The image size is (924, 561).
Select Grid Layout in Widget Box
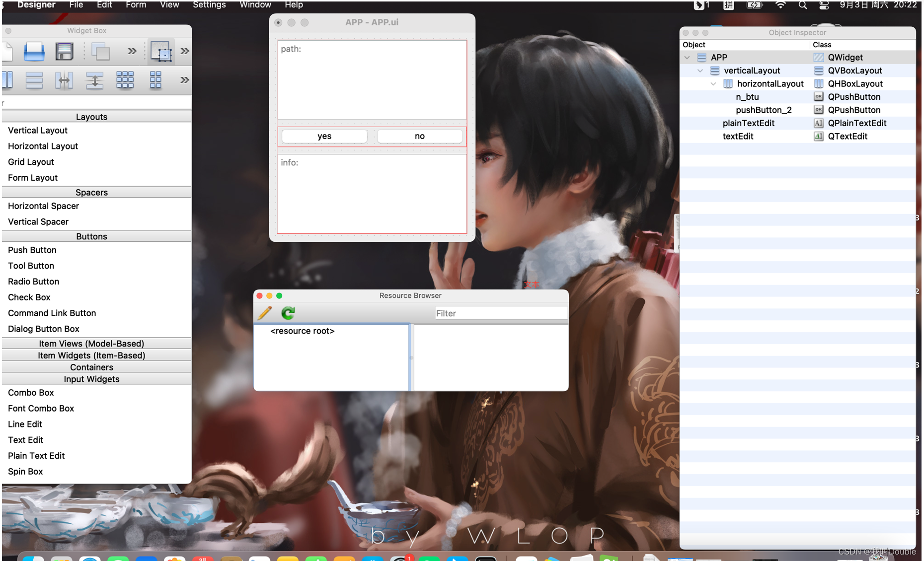(31, 162)
